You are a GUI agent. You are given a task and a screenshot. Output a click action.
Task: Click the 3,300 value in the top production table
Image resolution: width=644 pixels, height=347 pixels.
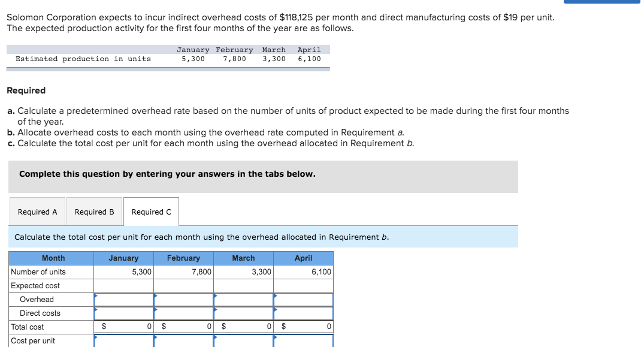[274, 59]
